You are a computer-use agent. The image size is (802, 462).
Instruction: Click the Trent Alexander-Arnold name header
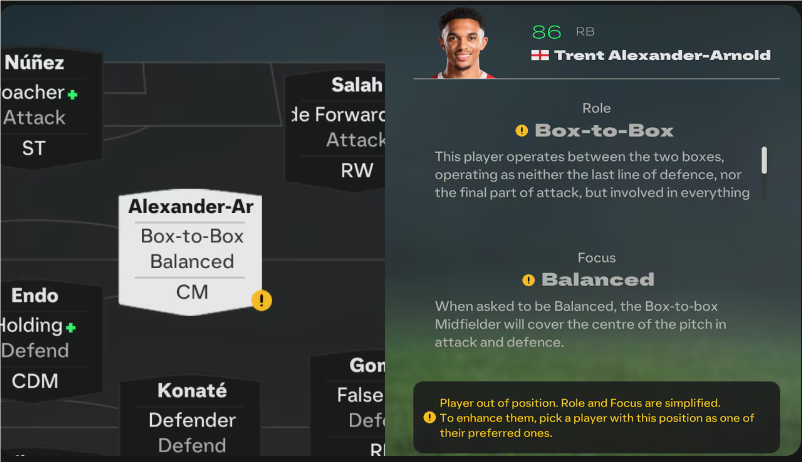[662, 55]
